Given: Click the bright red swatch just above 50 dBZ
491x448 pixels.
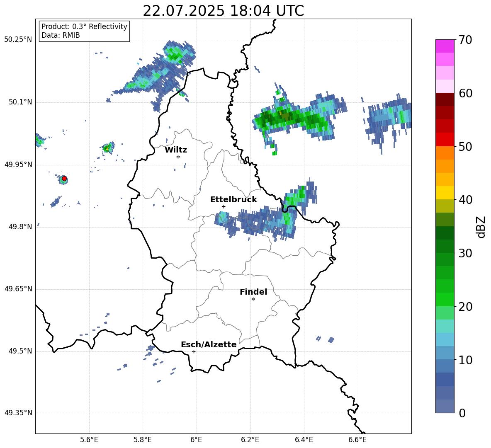Looking at the screenshot, I should pos(445,140).
